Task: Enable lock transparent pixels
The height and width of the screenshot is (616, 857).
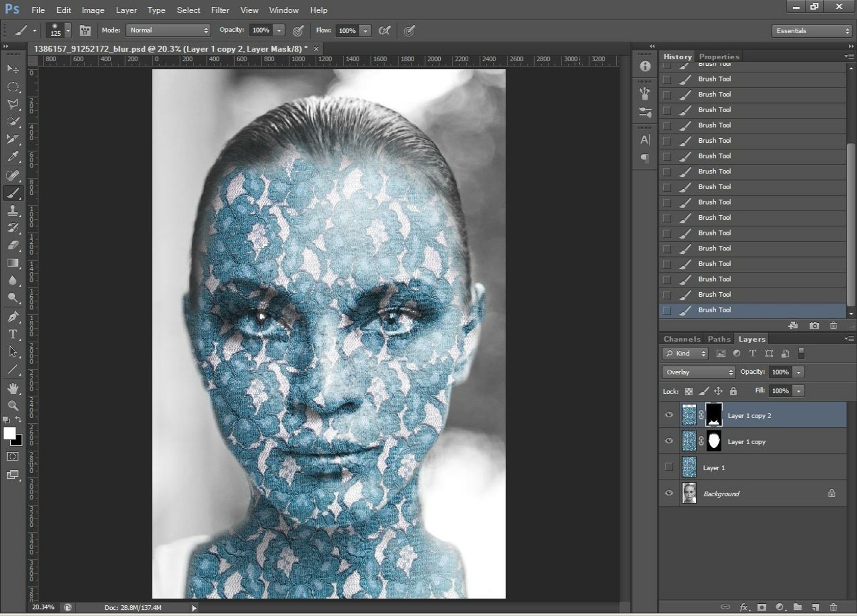Action: coord(689,391)
